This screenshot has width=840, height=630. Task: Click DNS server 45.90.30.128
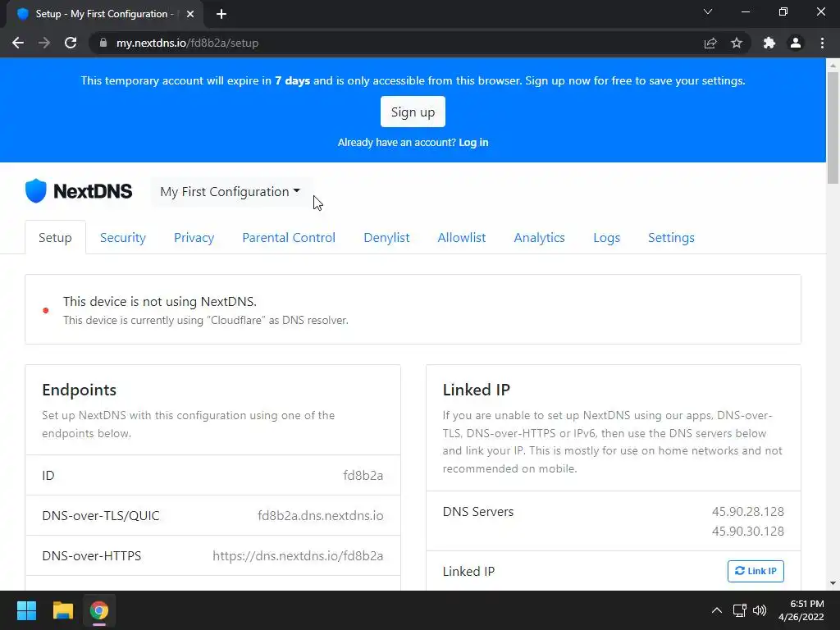point(748,531)
